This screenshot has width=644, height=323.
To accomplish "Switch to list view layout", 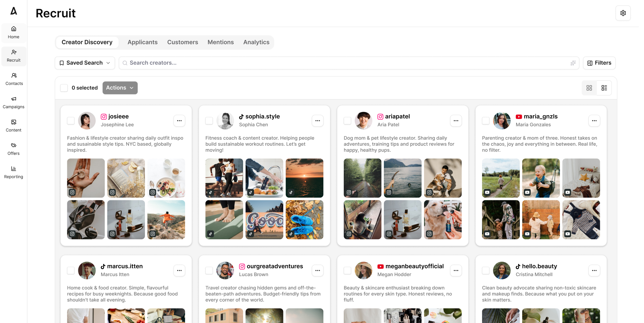I will 604,88.
